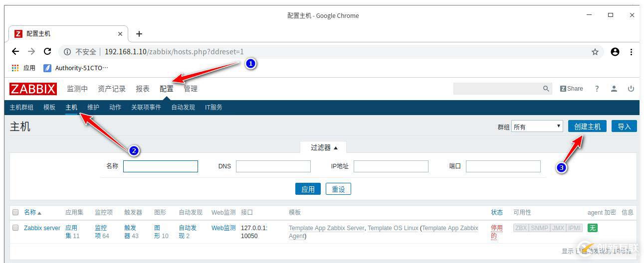Viewport: 644px width, 263px height.
Task: Open the help question mark
Action: coord(597,89)
